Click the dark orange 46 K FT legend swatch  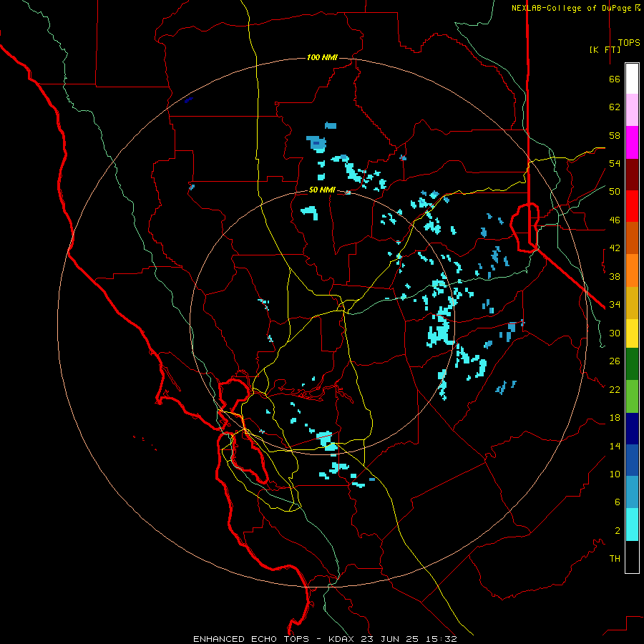click(x=632, y=238)
